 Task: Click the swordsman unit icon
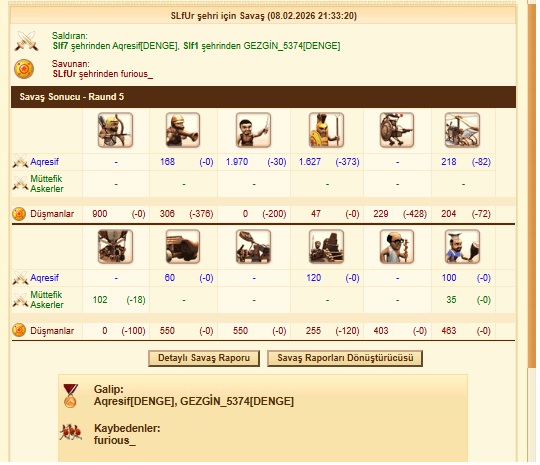coord(253,130)
